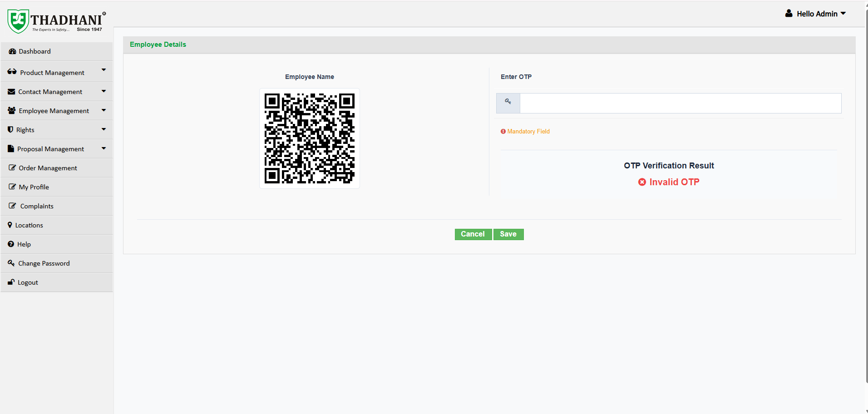Open the Complaints page

(57, 206)
